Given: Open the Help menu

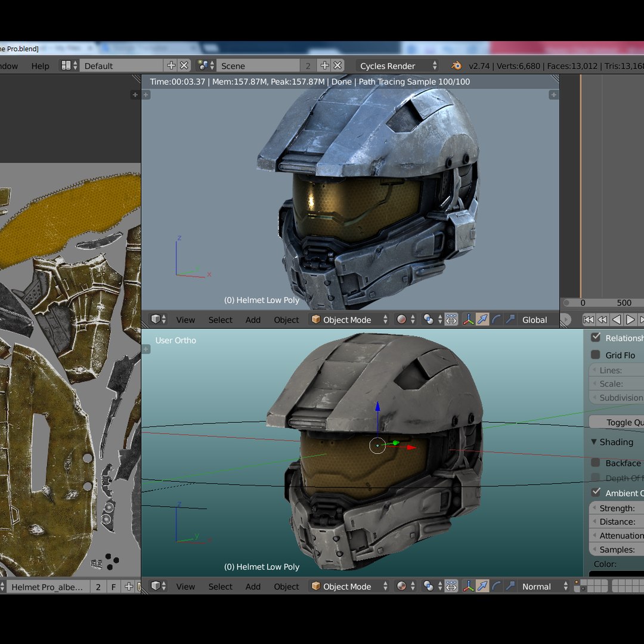Looking at the screenshot, I should [41, 66].
